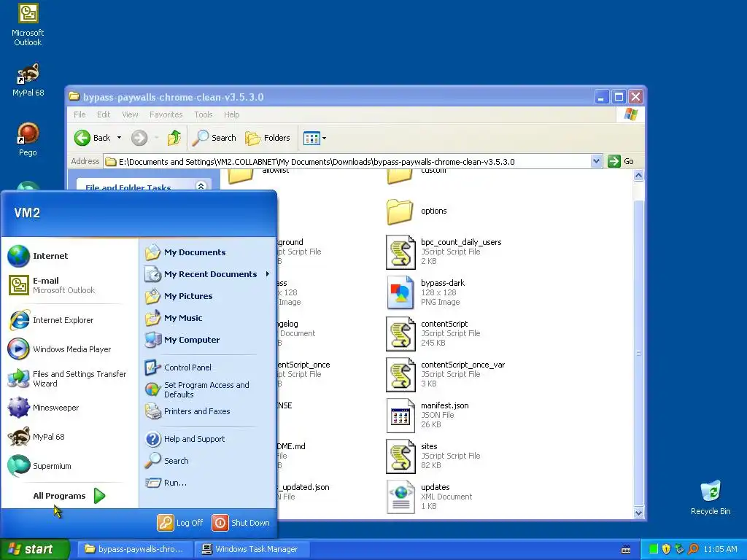Click Internet in Start menu
The image size is (747, 560).
[x=38, y=256]
